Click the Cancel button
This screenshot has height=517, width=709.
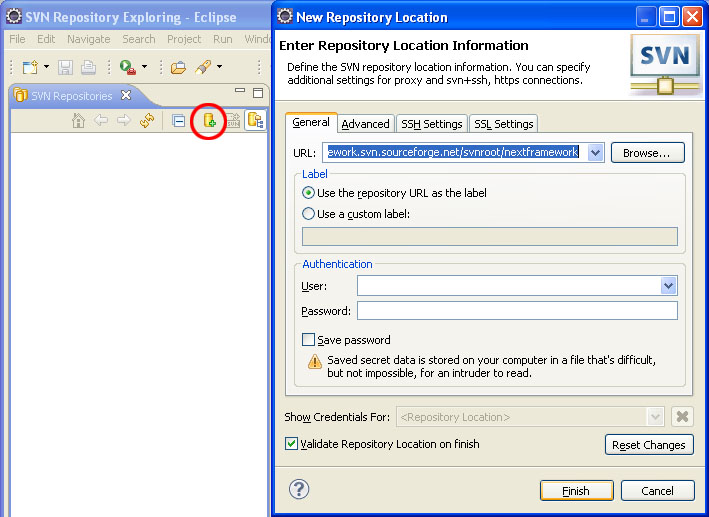click(657, 491)
